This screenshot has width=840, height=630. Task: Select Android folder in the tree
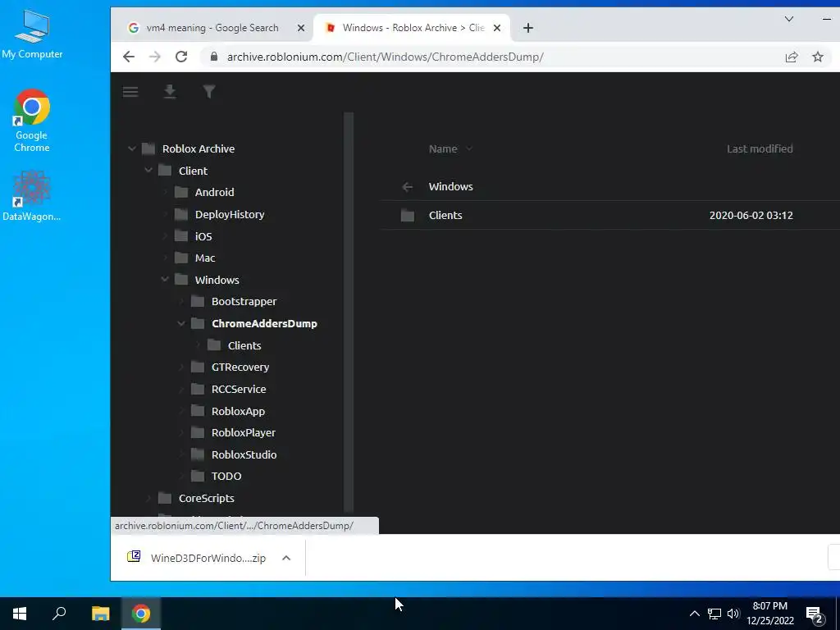(x=214, y=192)
